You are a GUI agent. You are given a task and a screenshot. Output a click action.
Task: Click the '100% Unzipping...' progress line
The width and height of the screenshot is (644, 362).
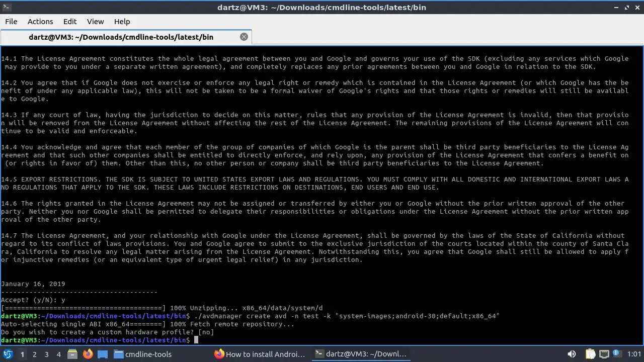point(162,308)
